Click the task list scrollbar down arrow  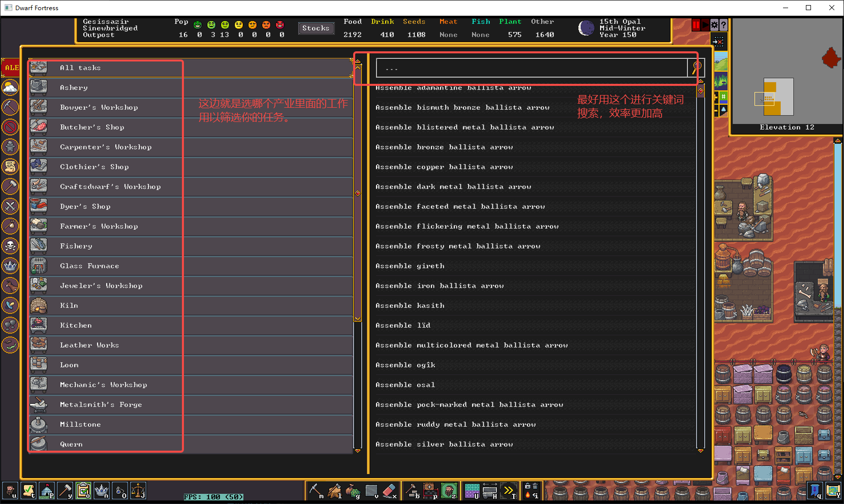tap(701, 450)
